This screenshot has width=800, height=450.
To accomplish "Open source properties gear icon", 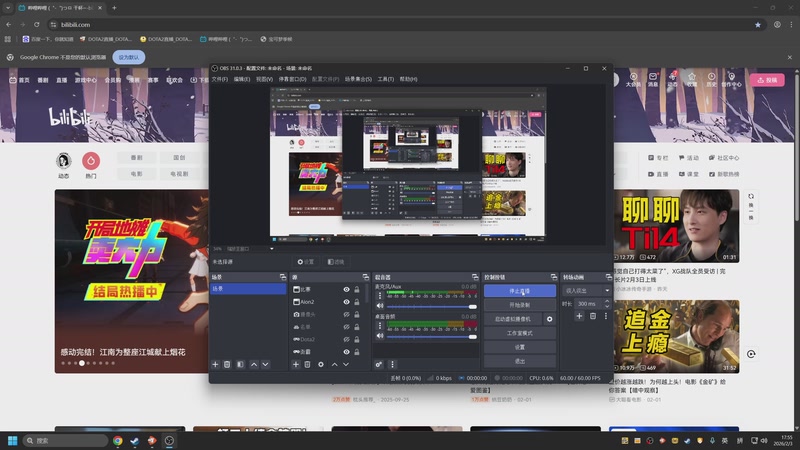I will pyautogui.click(x=320, y=364).
